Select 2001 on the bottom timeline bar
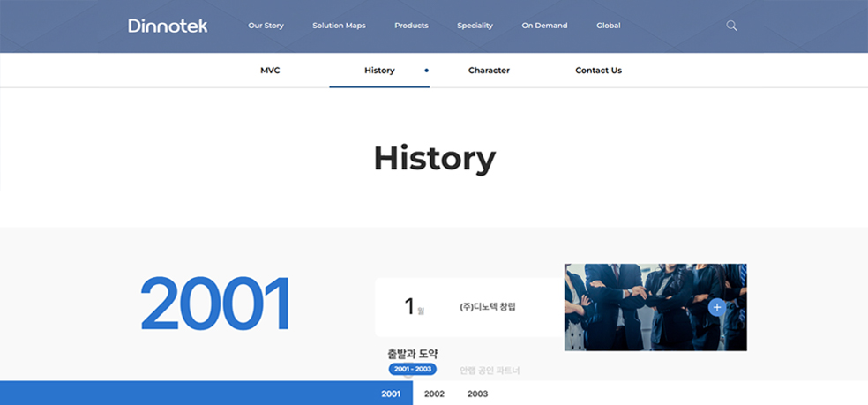Image resolution: width=868 pixels, height=405 pixels. pyautogui.click(x=391, y=394)
